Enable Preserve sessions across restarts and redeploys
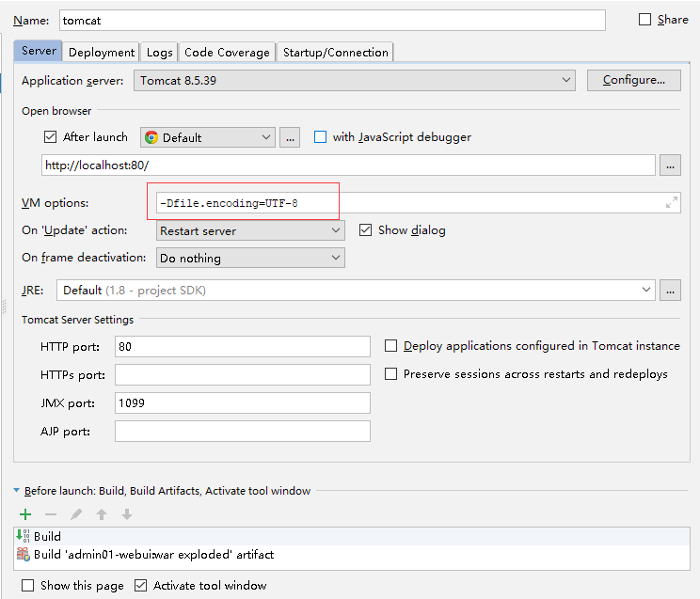Viewport: 700px width, 599px height. click(x=390, y=373)
